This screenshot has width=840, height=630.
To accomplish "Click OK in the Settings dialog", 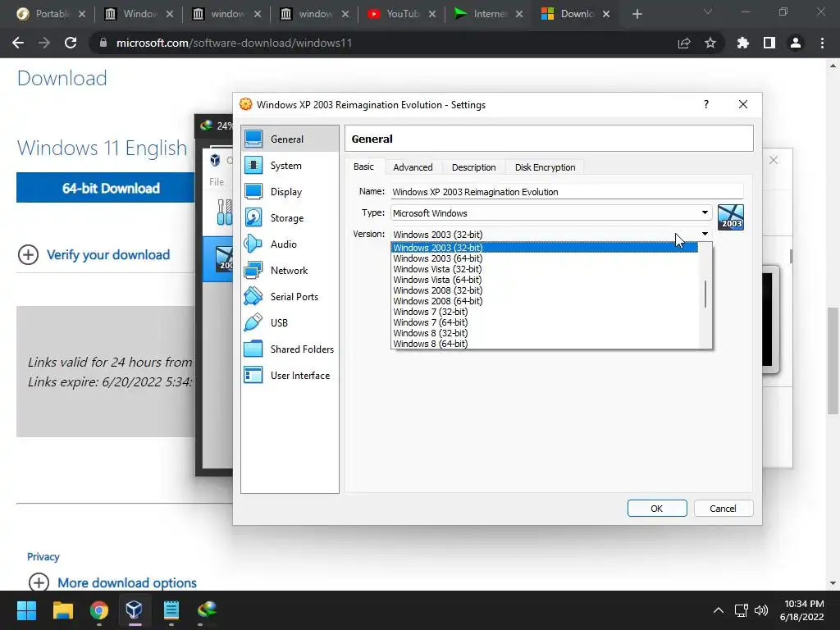I will pyautogui.click(x=657, y=509).
